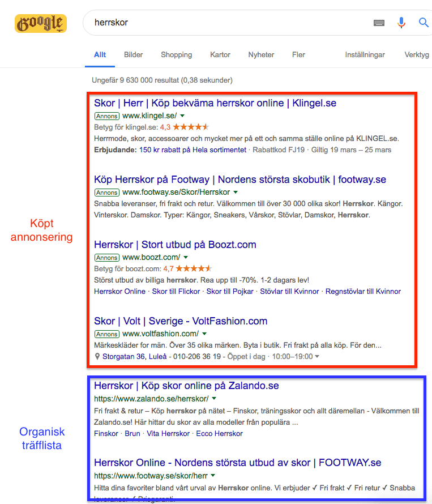
Task: Click the https://www.footway.se/skor/herr URL
Action: click(x=151, y=476)
